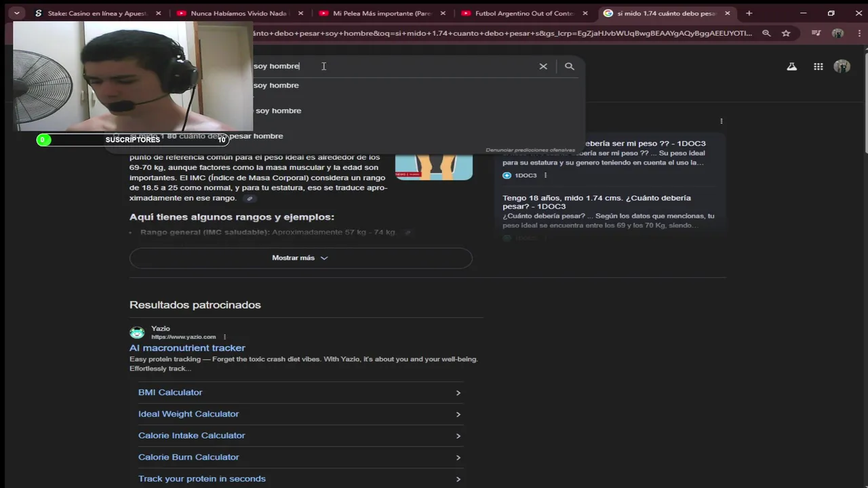Click the chevron on Track your protein row

pyautogui.click(x=458, y=479)
